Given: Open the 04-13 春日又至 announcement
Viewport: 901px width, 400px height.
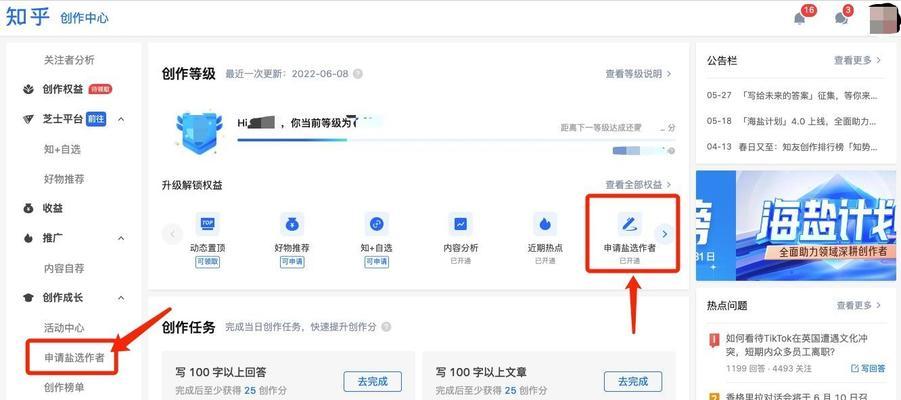Looking at the screenshot, I should (x=792, y=147).
